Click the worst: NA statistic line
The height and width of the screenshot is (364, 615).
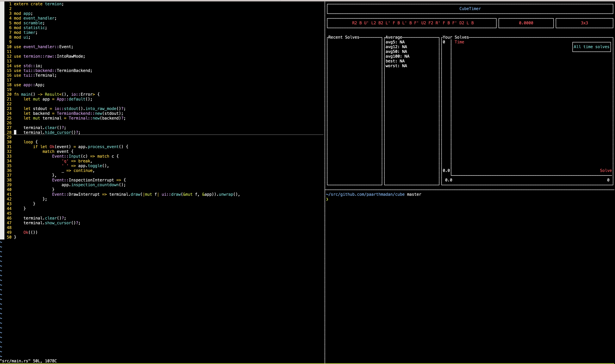(396, 66)
